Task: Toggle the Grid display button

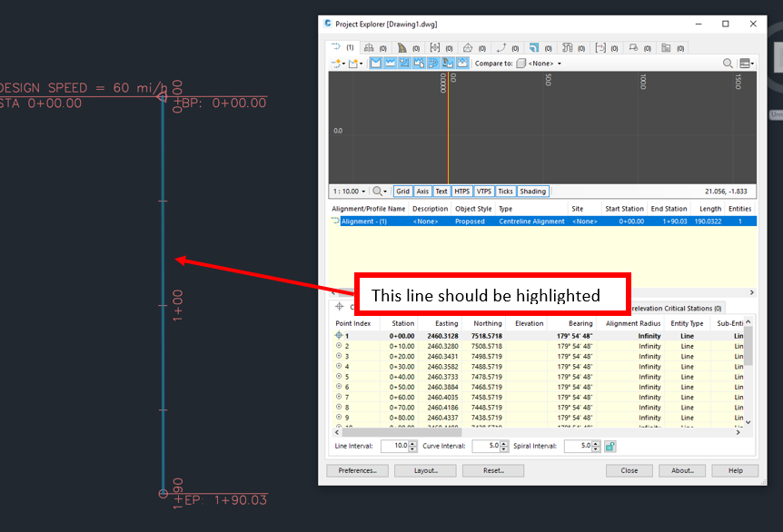Action: (x=403, y=191)
